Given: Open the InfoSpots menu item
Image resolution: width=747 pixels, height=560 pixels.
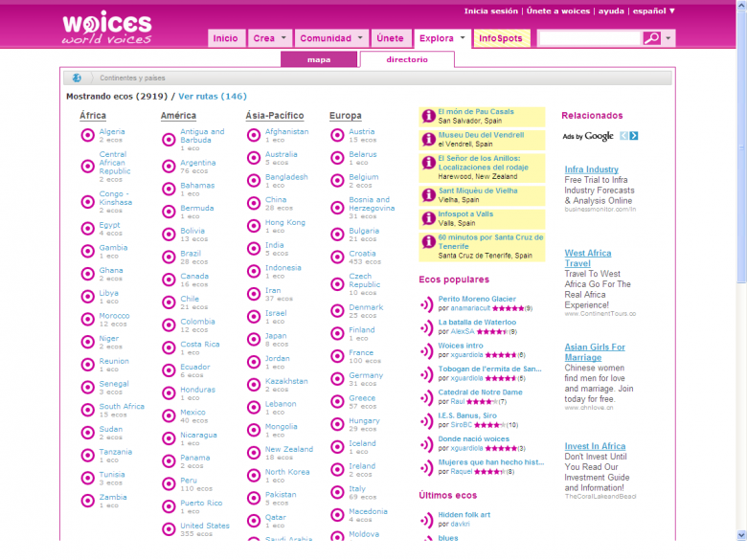Looking at the screenshot, I should [501, 38].
